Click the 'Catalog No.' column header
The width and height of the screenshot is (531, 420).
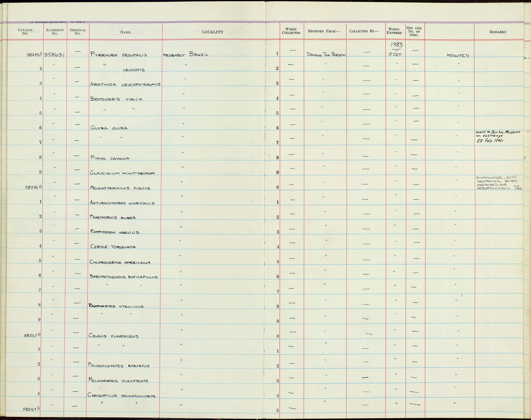pyautogui.click(x=25, y=32)
